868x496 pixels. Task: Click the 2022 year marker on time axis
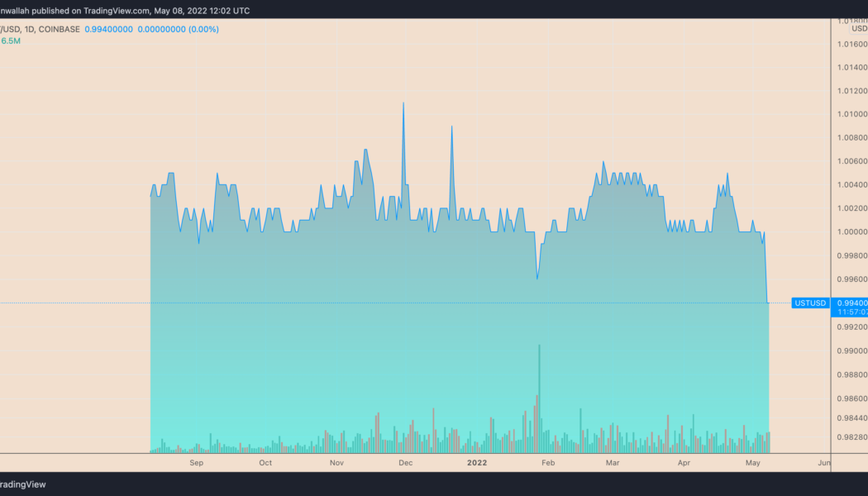click(476, 463)
